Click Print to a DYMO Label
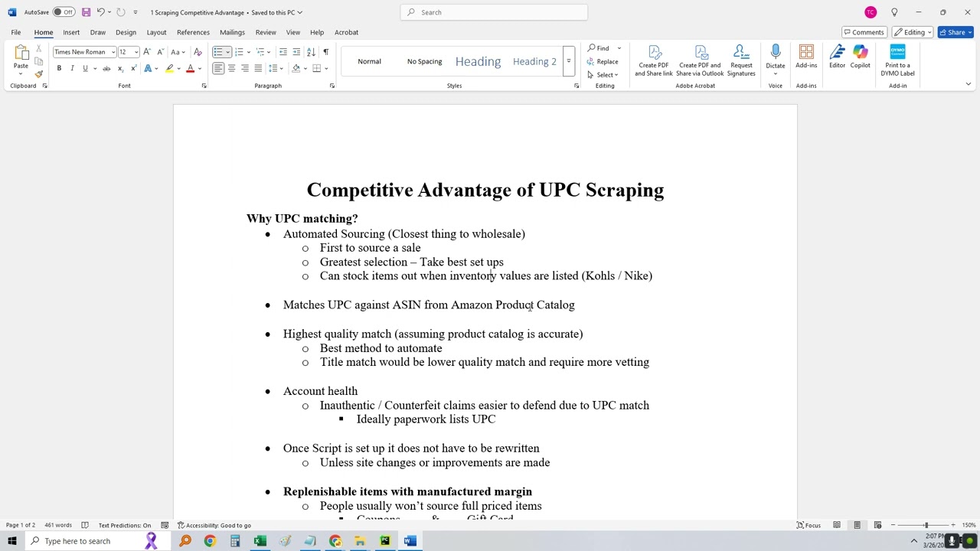Image resolution: width=980 pixels, height=551 pixels. pos(897,60)
